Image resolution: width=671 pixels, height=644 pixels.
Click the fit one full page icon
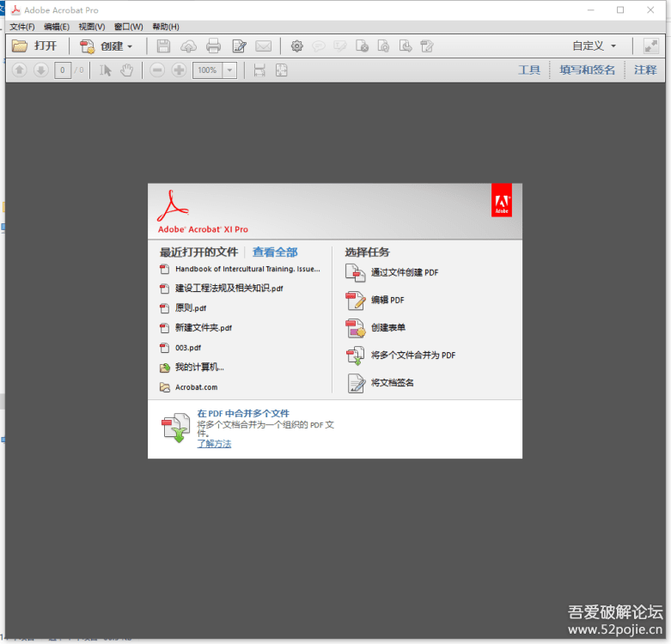point(281,70)
